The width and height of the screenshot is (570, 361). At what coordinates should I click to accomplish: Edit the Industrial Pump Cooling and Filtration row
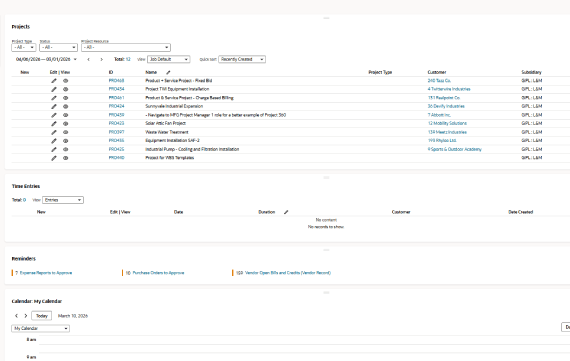54,149
